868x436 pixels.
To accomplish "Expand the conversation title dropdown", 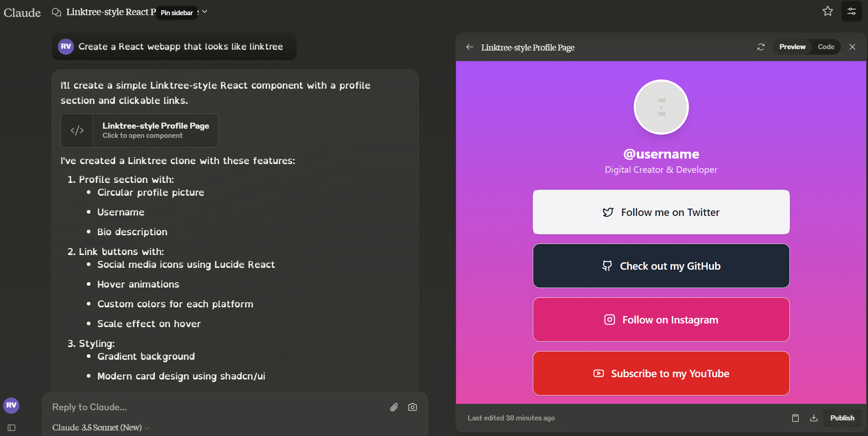I will (x=205, y=11).
